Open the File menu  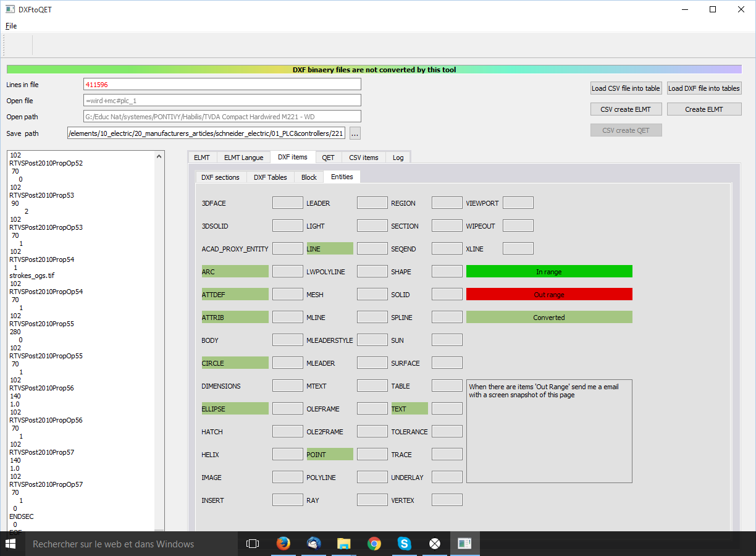click(11, 26)
